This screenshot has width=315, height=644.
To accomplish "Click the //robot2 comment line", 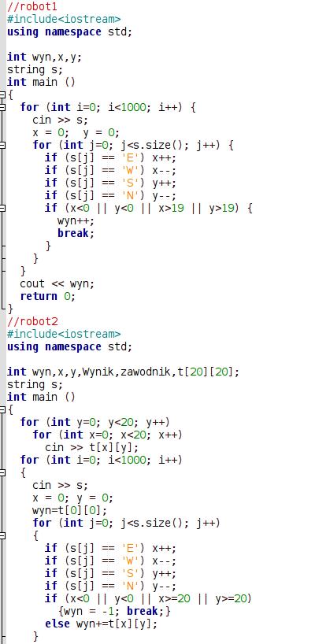I will [x=32, y=321].
